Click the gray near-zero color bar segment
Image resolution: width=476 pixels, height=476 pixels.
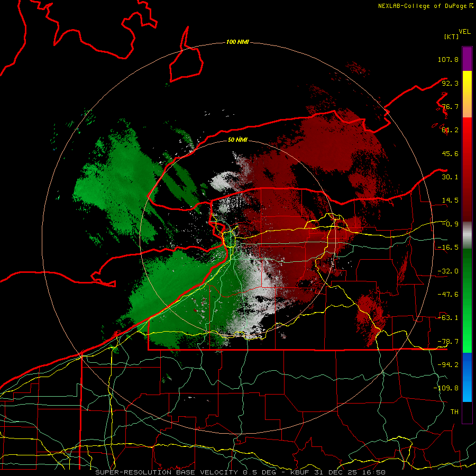click(467, 235)
